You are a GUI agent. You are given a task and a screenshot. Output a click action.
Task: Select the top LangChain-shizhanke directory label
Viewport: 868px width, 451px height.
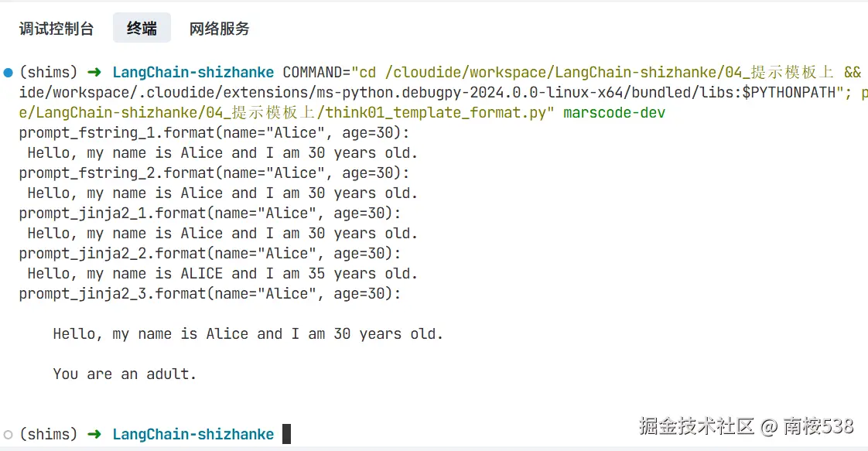click(193, 72)
